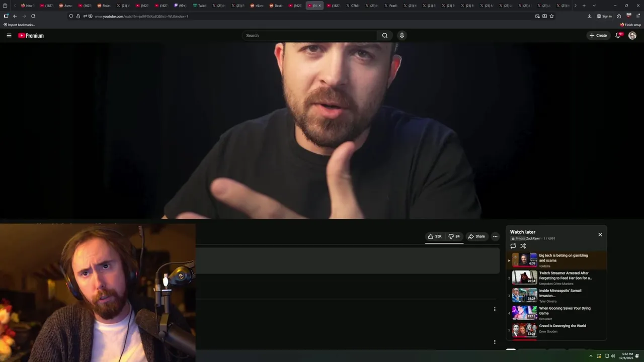The image size is (644, 362).
Task: Click the tracking protection shield icon
Action: click(x=71, y=16)
